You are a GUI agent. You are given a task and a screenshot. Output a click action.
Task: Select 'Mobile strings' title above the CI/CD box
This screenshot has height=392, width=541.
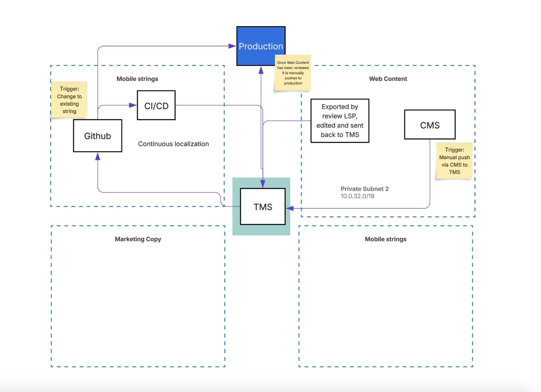(137, 79)
